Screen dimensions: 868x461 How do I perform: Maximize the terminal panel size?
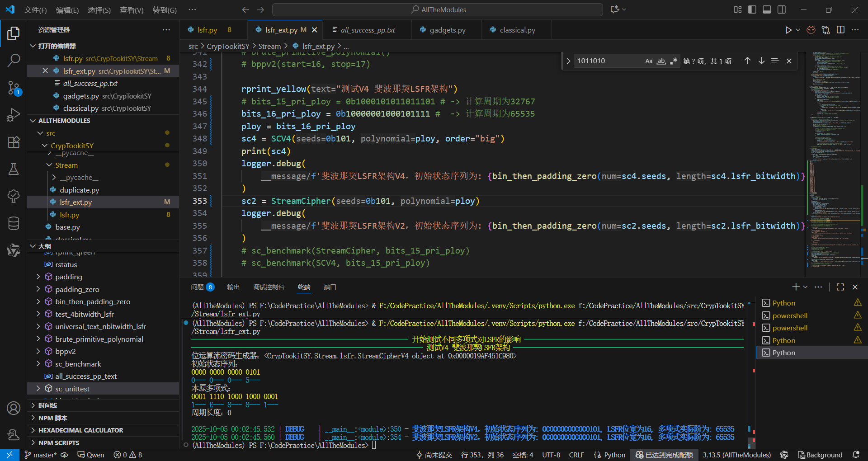(x=840, y=287)
